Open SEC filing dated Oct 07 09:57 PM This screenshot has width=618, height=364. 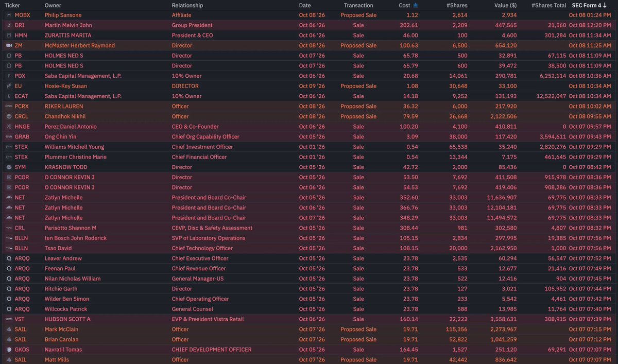(x=590, y=127)
